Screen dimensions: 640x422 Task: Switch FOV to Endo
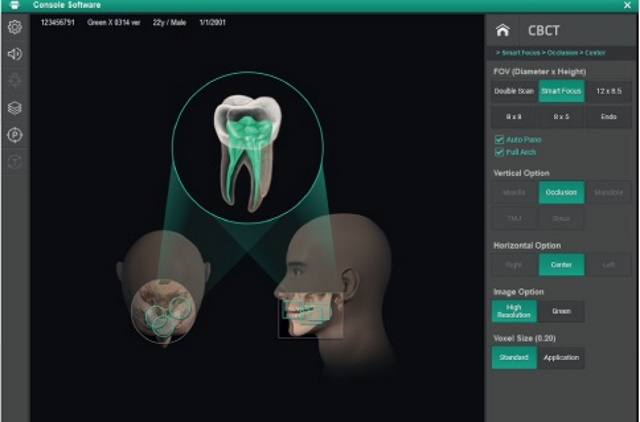pyautogui.click(x=608, y=116)
